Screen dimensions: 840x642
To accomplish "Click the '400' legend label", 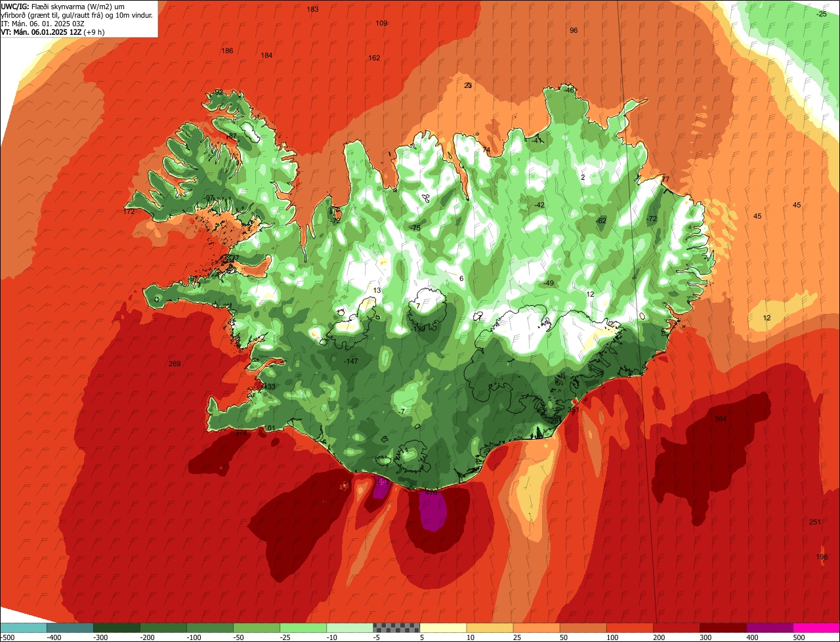I will point(752,637).
